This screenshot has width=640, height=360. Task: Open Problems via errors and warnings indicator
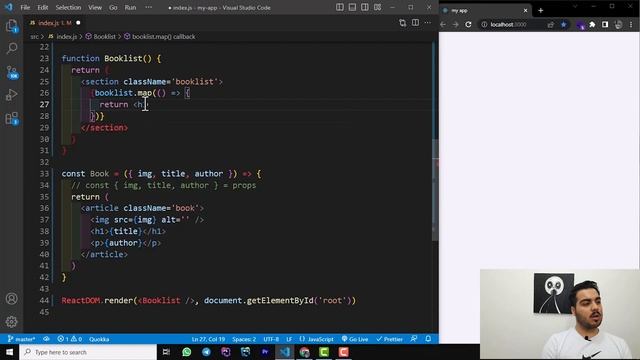69,339
